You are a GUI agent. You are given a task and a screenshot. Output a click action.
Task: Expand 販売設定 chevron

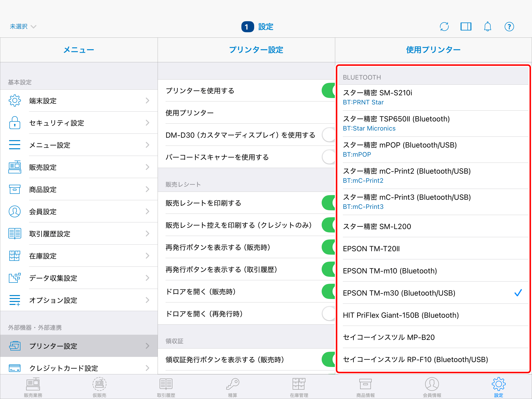point(148,167)
